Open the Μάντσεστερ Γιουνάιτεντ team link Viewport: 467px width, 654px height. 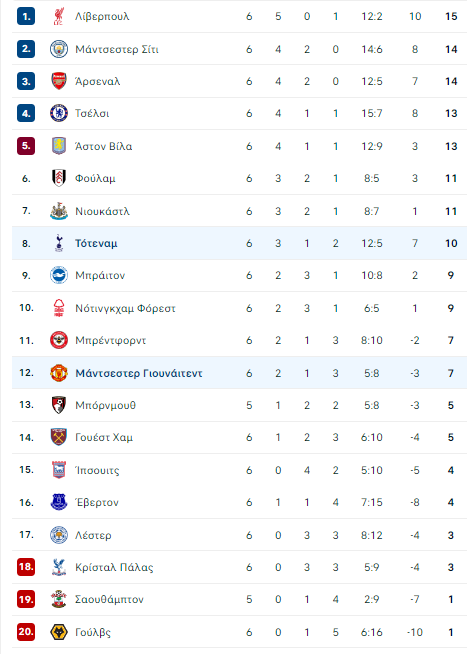pos(139,373)
